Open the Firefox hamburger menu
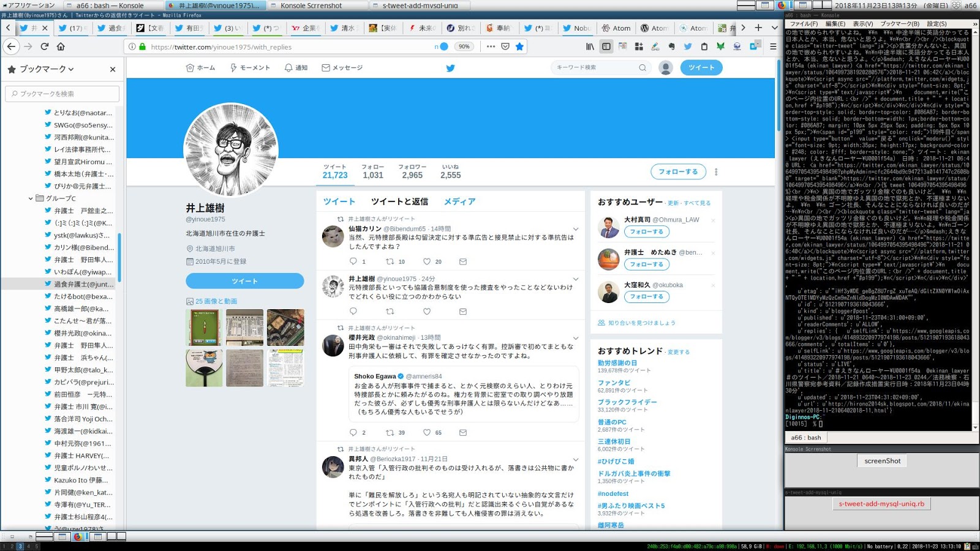The image size is (980, 551). pyautogui.click(x=773, y=47)
